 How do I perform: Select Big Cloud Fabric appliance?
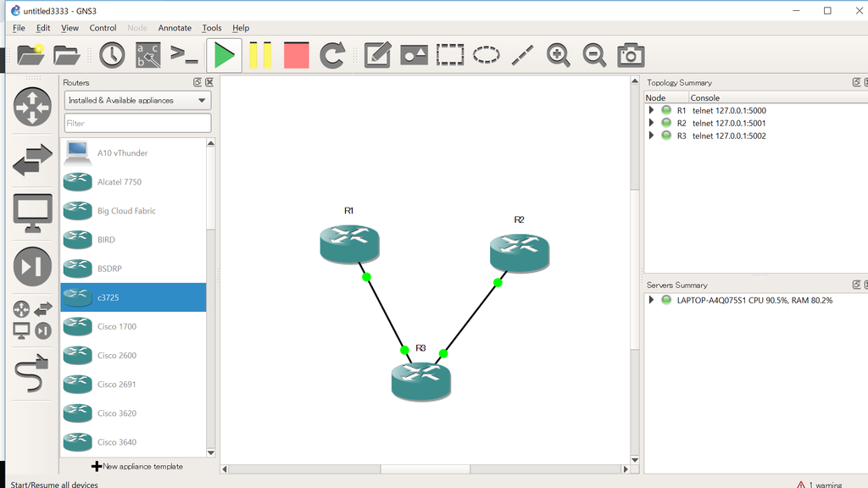[x=133, y=211]
